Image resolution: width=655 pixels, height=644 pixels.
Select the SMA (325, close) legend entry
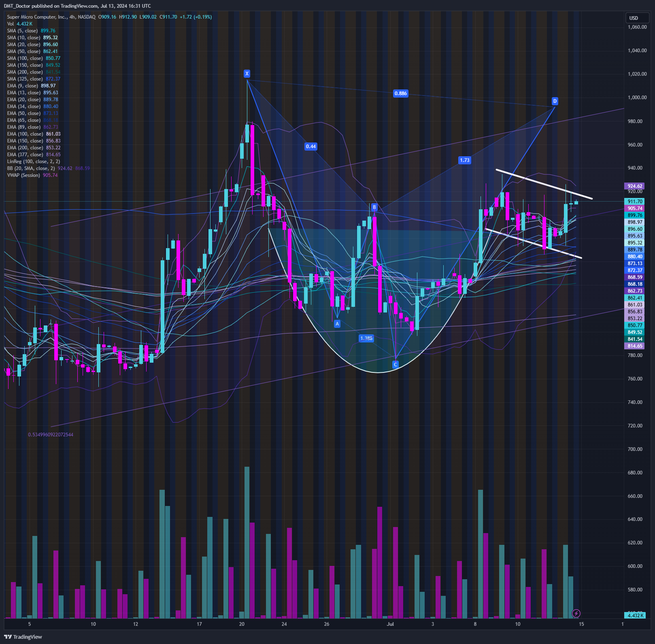[x=34, y=79]
